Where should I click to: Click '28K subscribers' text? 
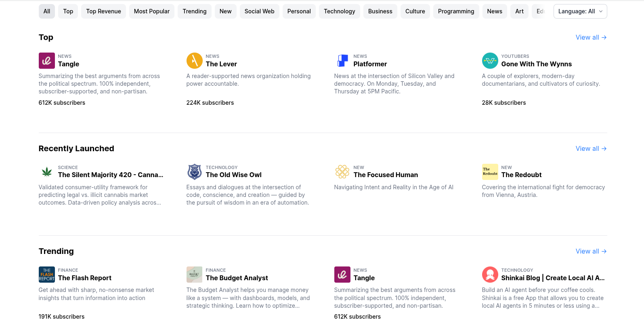[x=504, y=103]
